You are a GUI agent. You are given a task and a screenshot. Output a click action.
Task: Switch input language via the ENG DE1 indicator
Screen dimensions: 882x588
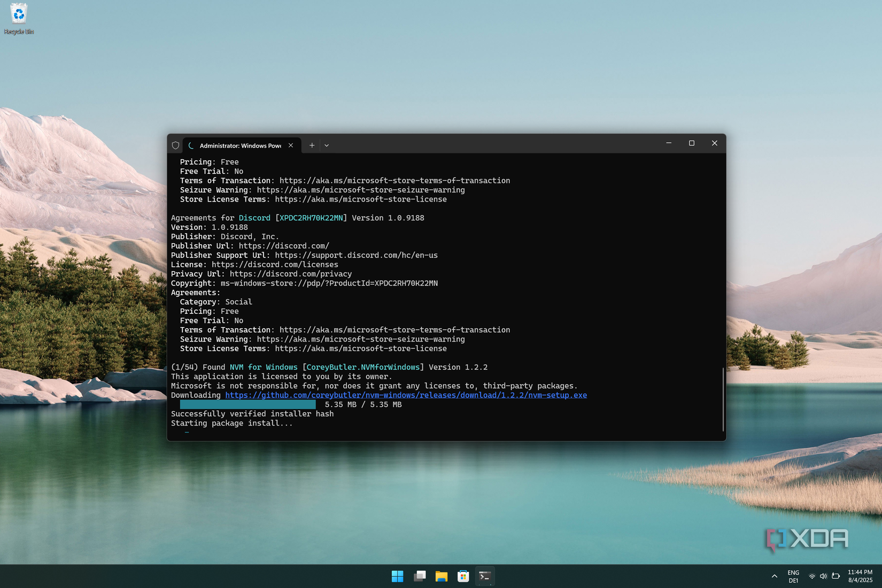click(793, 576)
